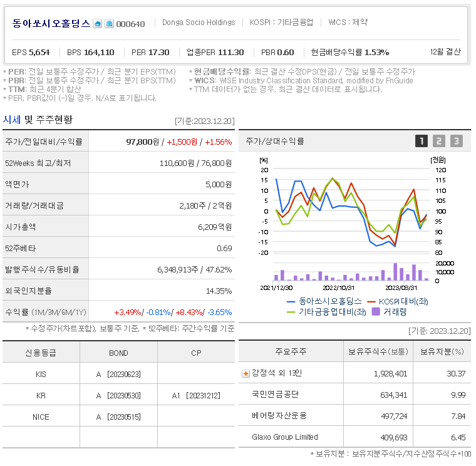
Task: Click the KIS credit rating row
Action: pyautogui.click(x=119, y=375)
